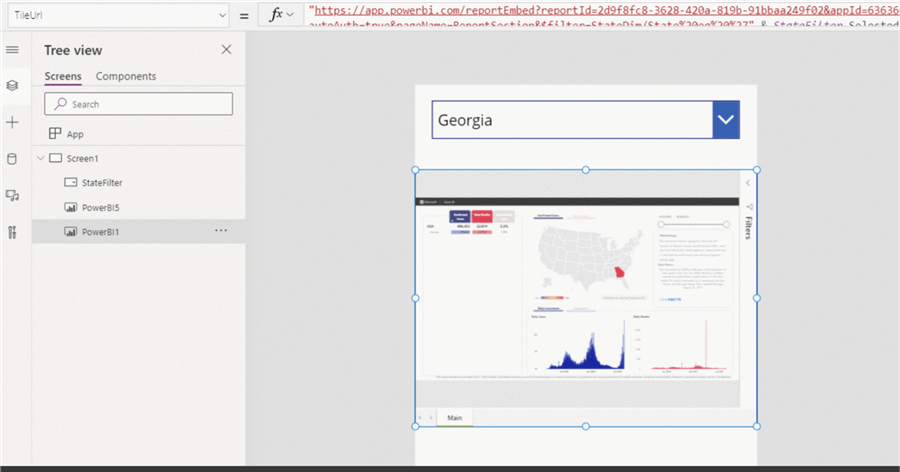This screenshot has height=472, width=900.
Task: Go to next report page arrow
Action: 430,418
